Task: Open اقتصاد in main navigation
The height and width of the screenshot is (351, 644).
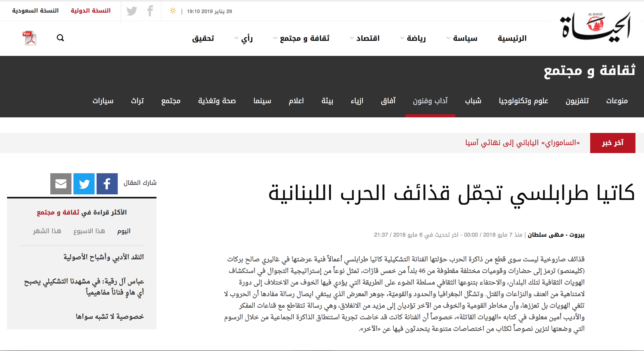Action: [368, 38]
